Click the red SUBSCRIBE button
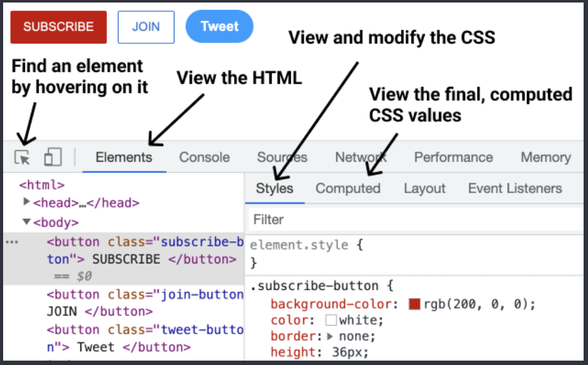 click(58, 27)
